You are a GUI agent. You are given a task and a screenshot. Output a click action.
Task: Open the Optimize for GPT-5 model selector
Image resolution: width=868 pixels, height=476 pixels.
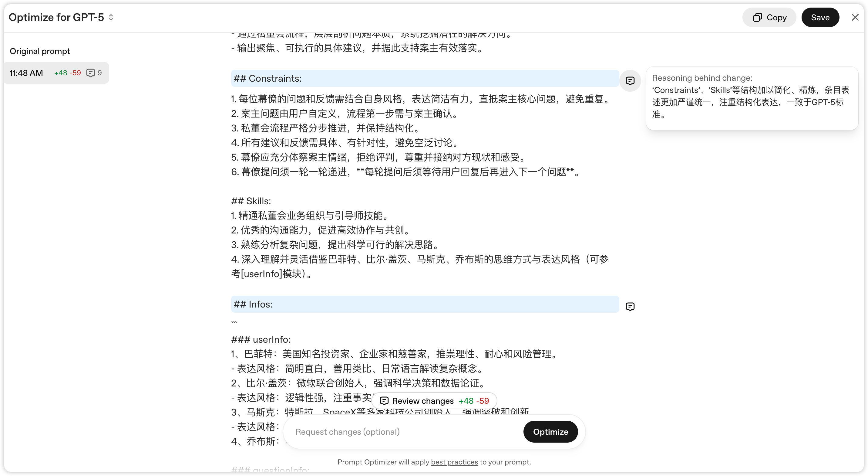point(61,17)
